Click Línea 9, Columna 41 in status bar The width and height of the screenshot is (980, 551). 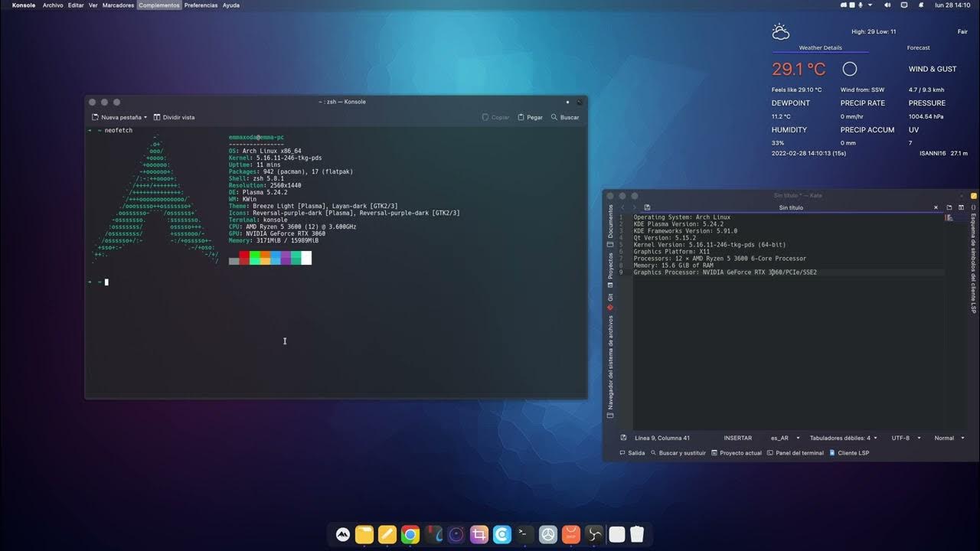662,438
